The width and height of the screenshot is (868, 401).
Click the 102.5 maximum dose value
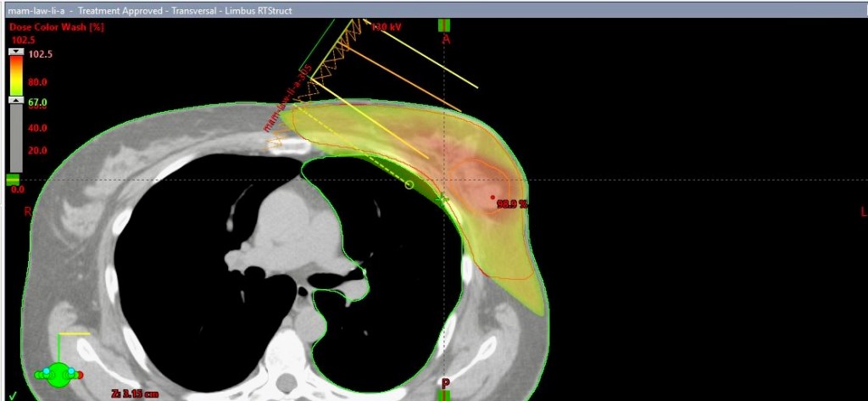click(41, 53)
